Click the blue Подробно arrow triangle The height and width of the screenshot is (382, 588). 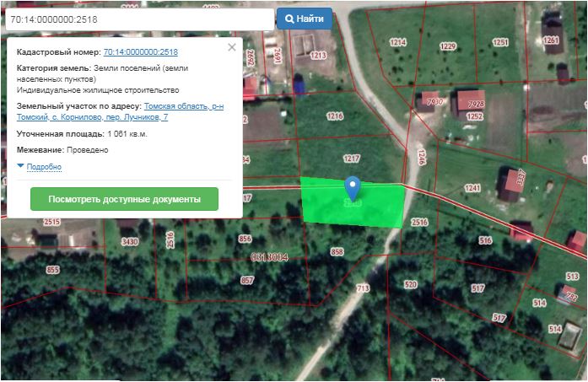tap(20, 165)
